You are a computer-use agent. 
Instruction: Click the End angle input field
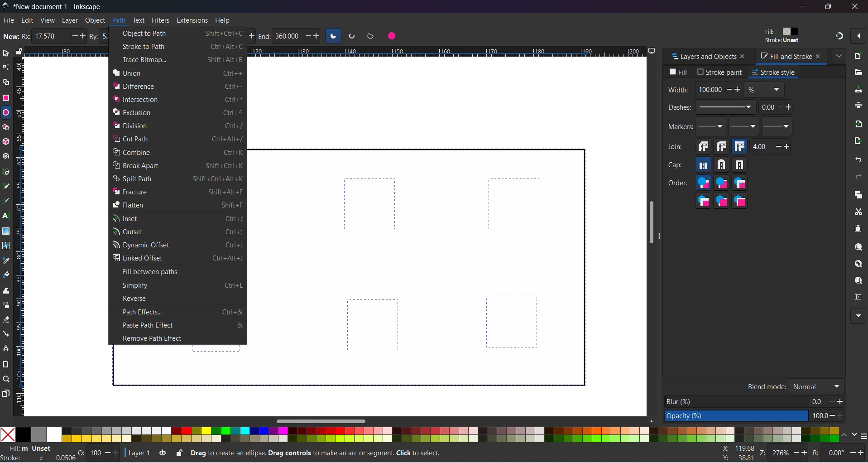point(288,36)
